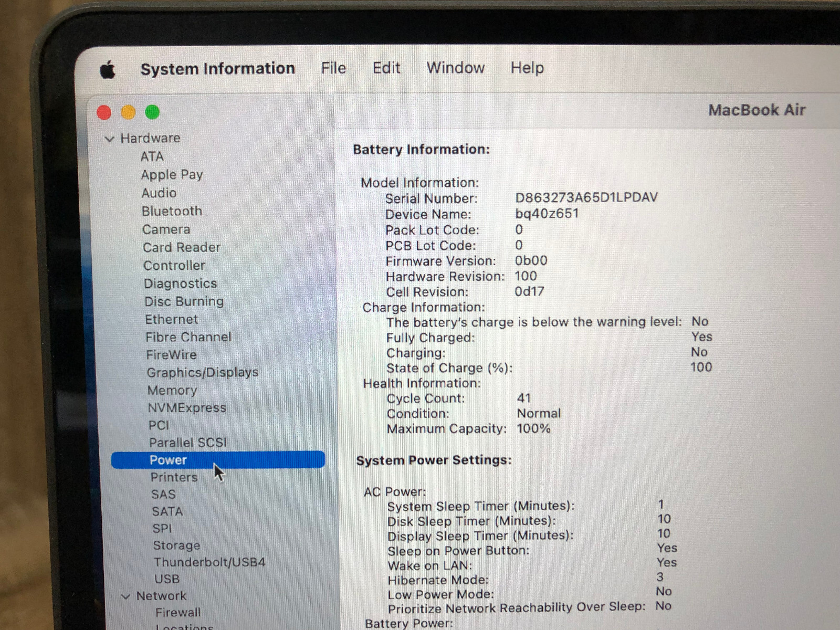
Task: Select the highlighted Power item
Action: tap(218, 460)
